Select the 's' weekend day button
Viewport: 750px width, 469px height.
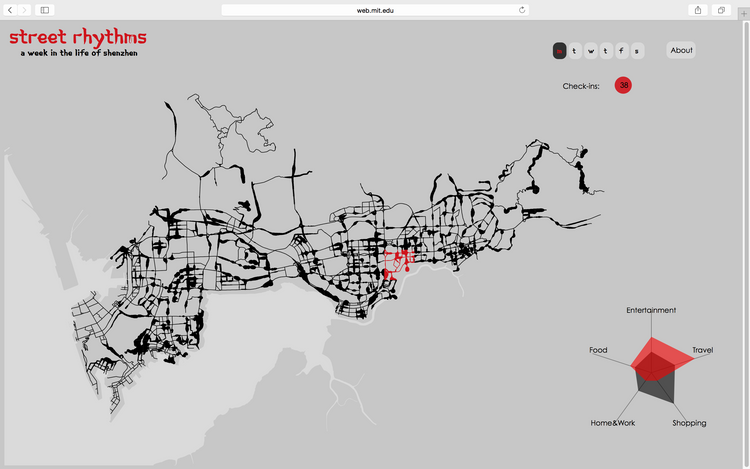[637, 51]
